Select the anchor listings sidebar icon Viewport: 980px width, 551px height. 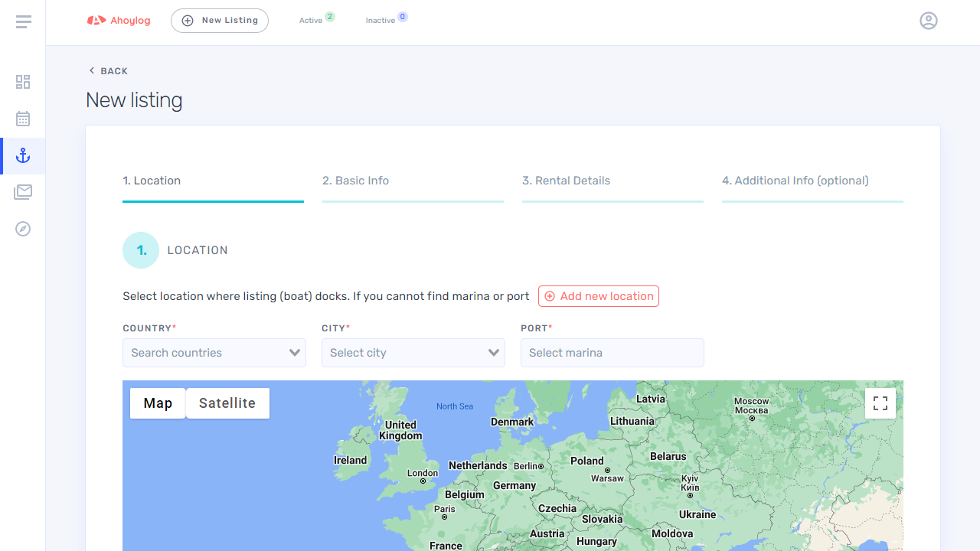[x=23, y=156]
